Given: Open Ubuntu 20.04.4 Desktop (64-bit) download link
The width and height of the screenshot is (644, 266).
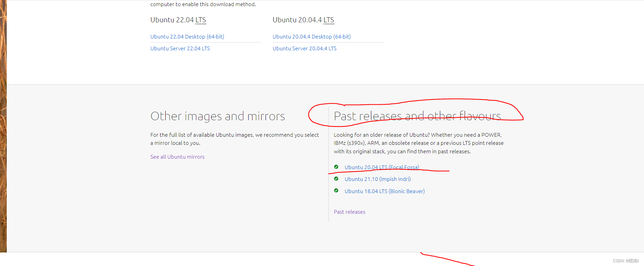Looking at the screenshot, I should click(x=312, y=36).
